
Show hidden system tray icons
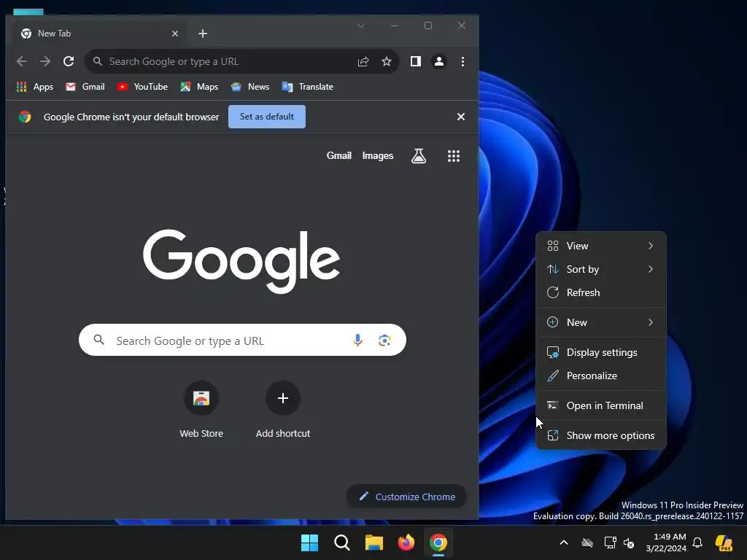[x=564, y=542]
